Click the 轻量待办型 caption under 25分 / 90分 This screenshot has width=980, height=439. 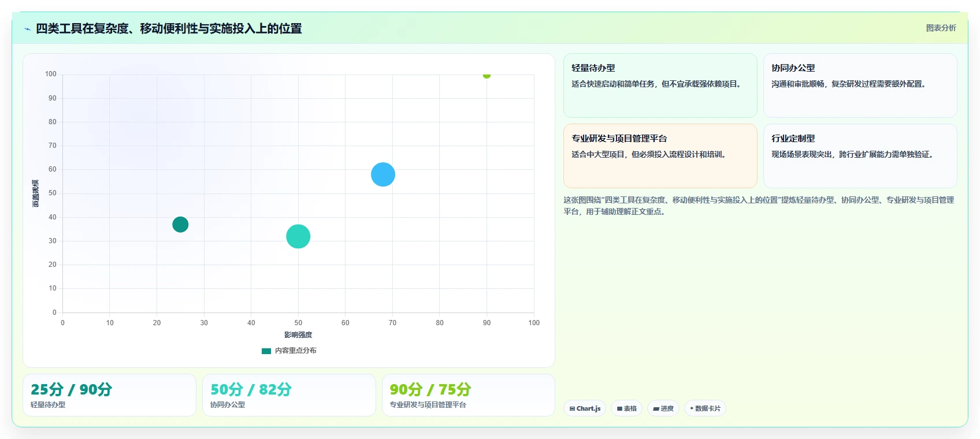pos(48,405)
